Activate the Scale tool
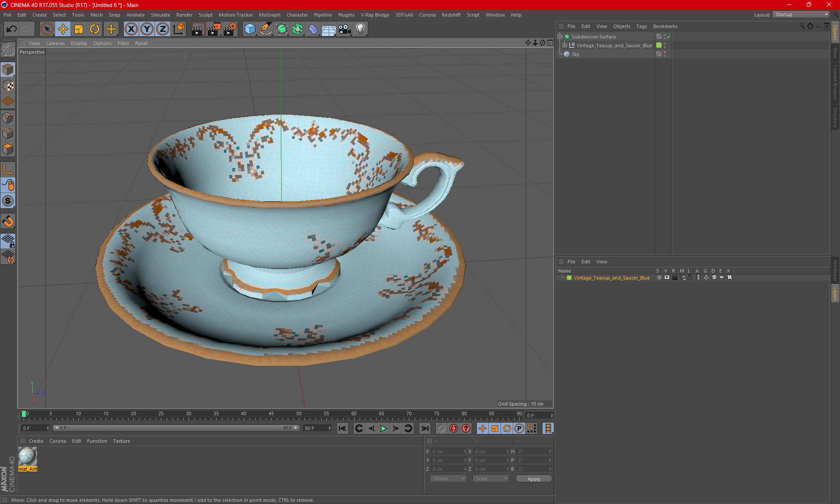The width and height of the screenshot is (840, 504). tap(79, 29)
